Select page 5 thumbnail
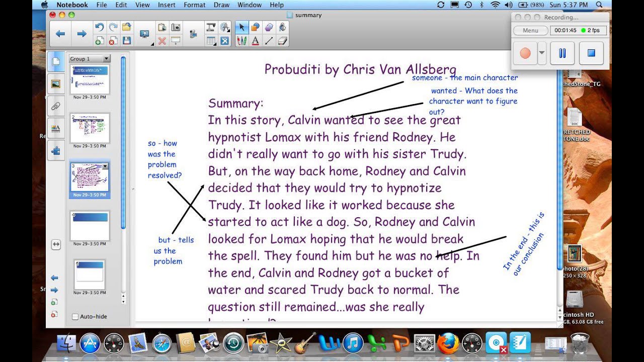644x362 pixels. [90, 275]
